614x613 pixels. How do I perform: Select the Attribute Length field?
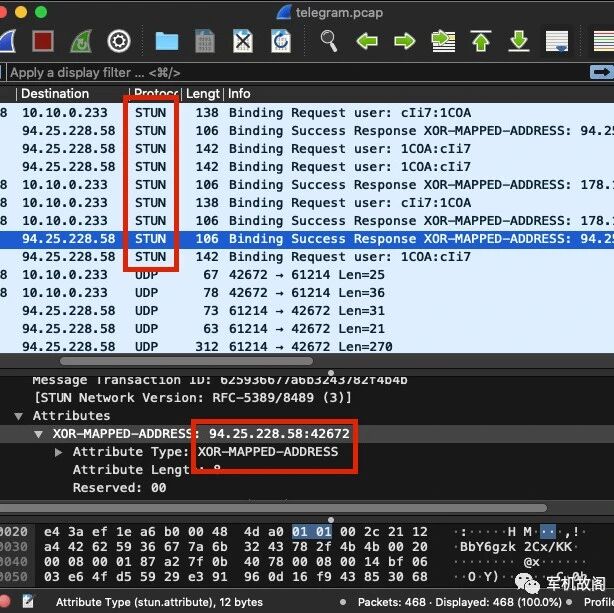pos(147,470)
